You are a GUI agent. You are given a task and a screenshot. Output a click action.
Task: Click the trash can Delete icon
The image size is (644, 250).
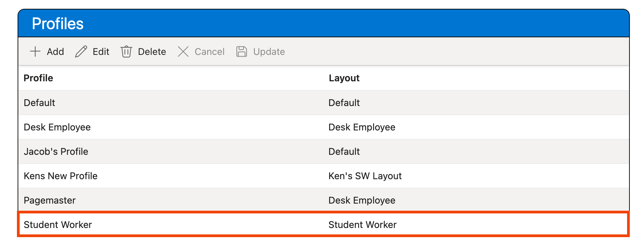[126, 51]
